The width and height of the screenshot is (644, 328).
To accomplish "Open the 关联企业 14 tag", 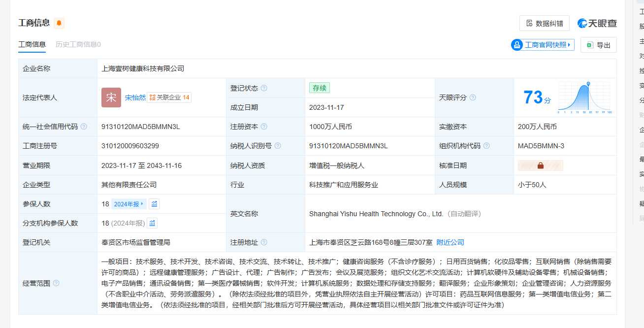I will (x=169, y=98).
